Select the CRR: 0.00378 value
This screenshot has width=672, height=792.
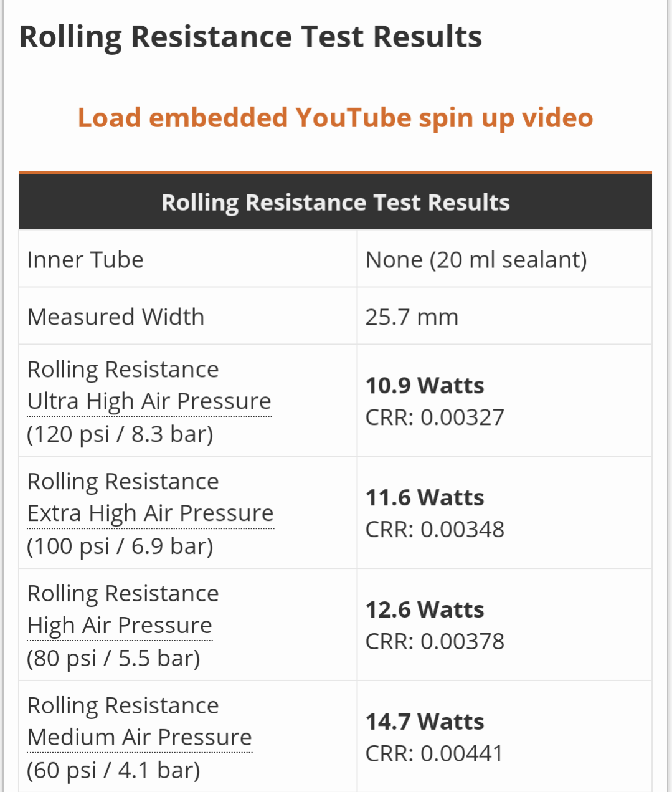(435, 641)
